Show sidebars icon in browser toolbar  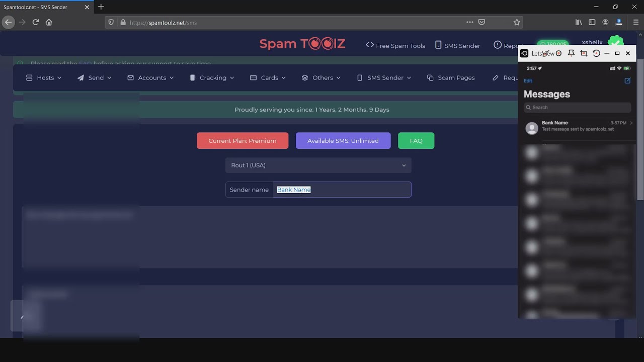[592, 22]
